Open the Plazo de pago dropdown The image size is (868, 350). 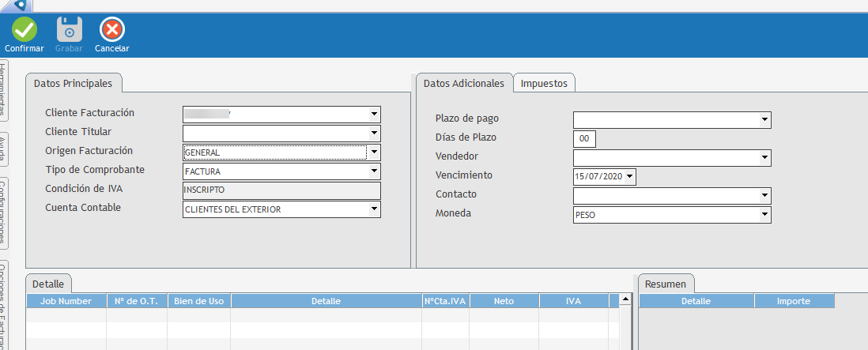coord(764,120)
